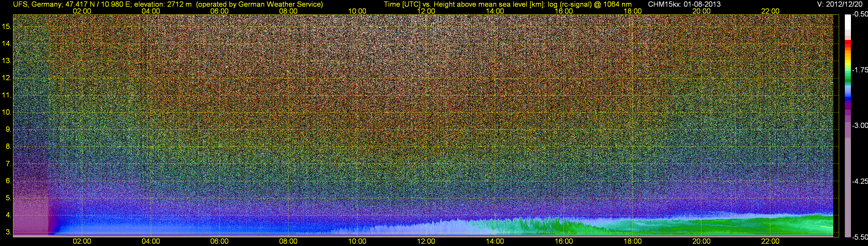Screen dimensions: 868x246
Task: Click the '11.' height axis label
Action: pyautogui.click(x=7, y=95)
